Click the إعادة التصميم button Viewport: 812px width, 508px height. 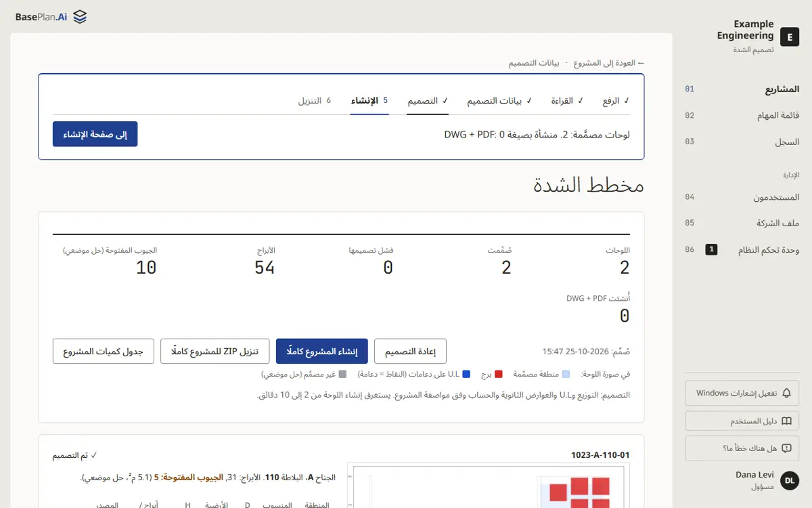click(410, 352)
